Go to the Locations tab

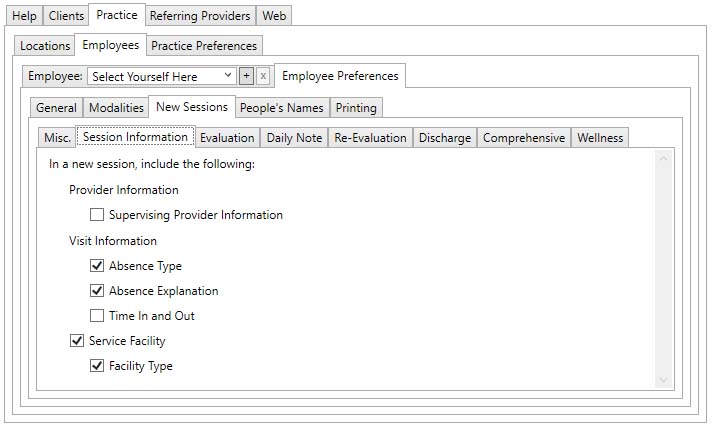point(45,46)
